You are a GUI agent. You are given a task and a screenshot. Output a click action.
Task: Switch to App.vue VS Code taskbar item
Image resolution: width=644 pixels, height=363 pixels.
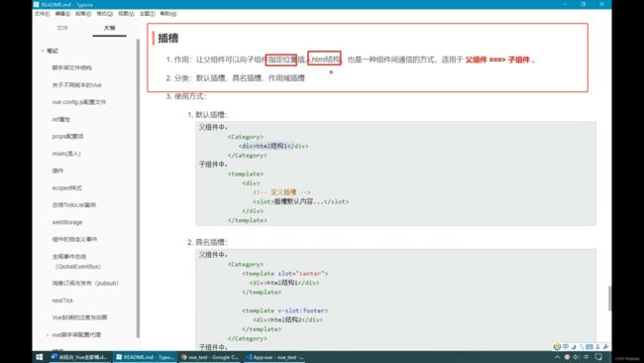(275, 357)
